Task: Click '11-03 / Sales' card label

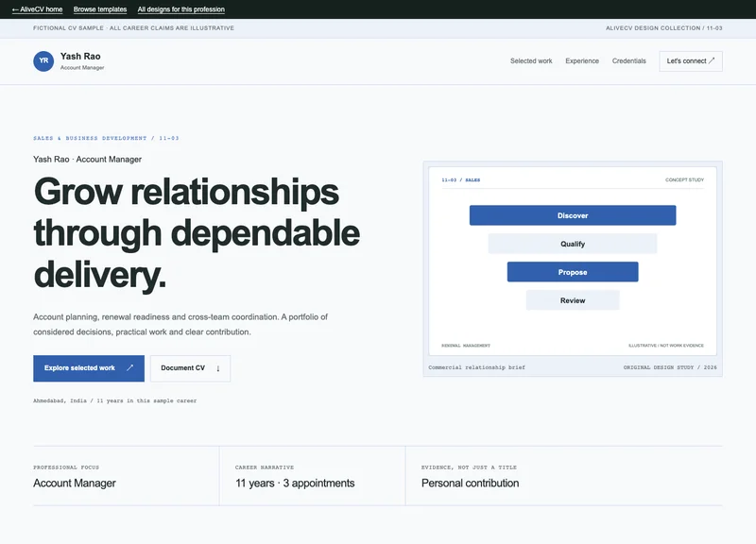Action: 460,179
